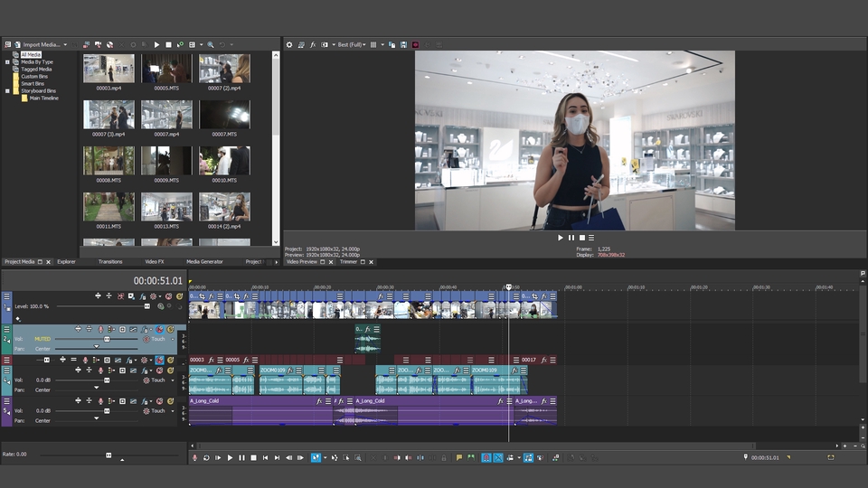The width and height of the screenshot is (868, 488).
Task: Unmute audio track 2
Action: click(159, 329)
